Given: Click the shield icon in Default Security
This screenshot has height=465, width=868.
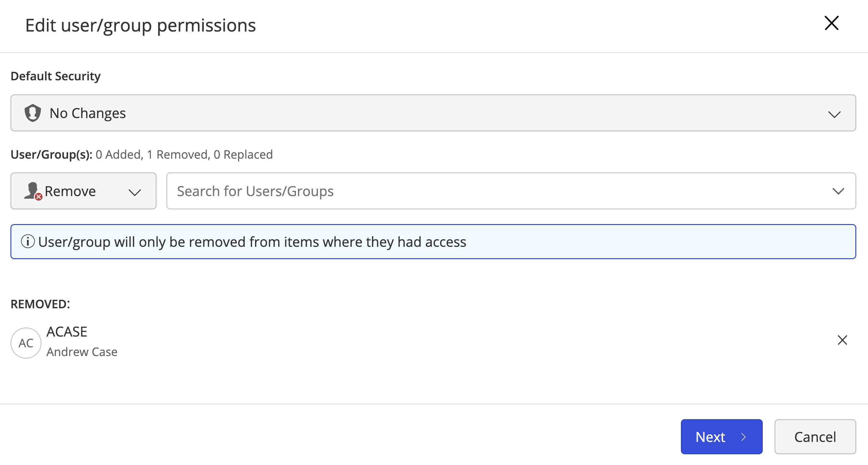Looking at the screenshot, I should pos(33,113).
